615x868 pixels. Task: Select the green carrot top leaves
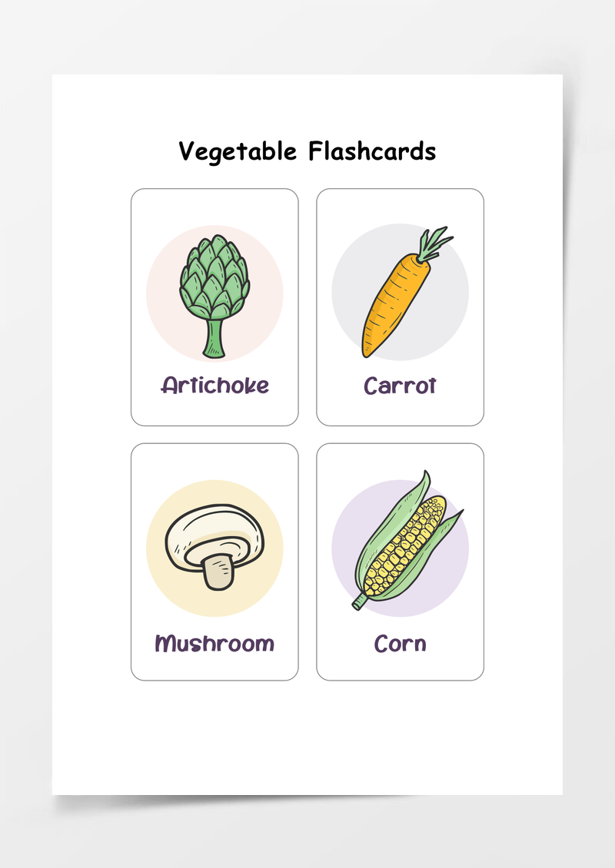click(435, 244)
